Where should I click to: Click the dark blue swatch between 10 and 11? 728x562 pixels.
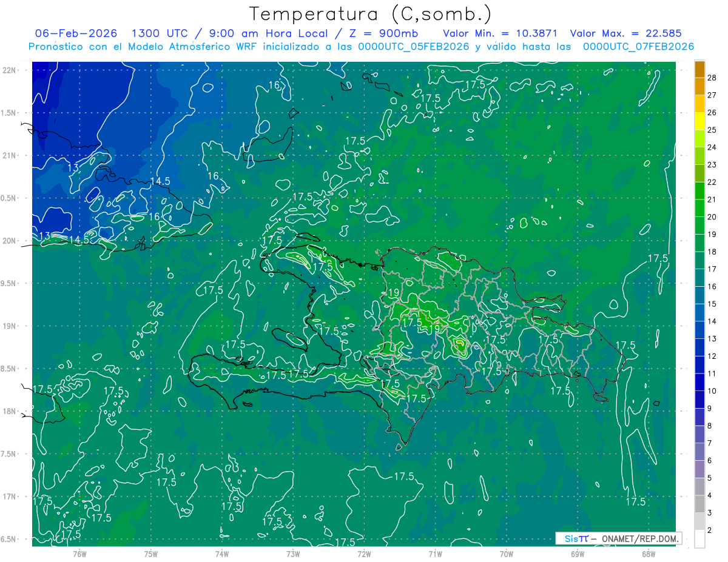pyautogui.click(x=699, y=382)
